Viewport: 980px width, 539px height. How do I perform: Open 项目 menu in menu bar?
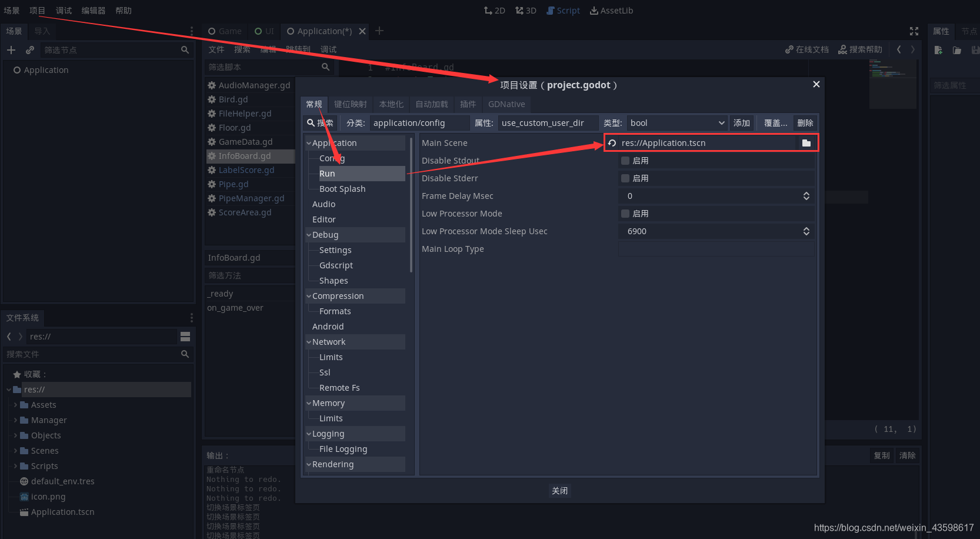pyautogui.click(x=37, y=11)
